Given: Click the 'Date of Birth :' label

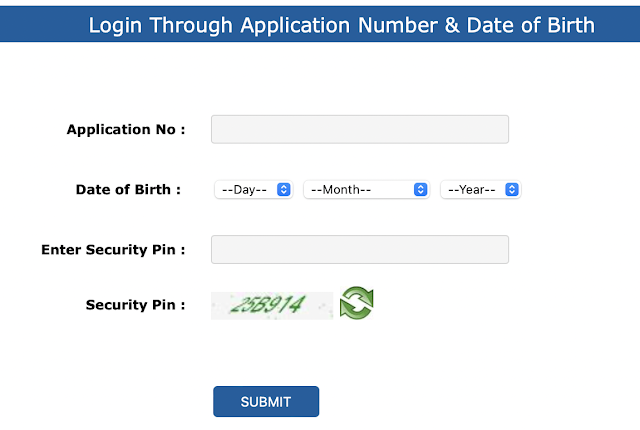Looking at the screenshot, I should pyautogui.click(x=128, y=189).
